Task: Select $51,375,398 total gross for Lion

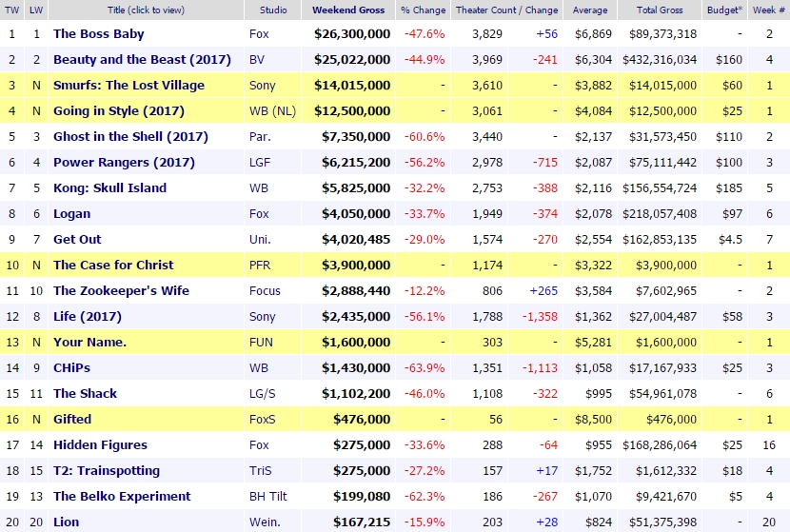Action: [662, 522]
